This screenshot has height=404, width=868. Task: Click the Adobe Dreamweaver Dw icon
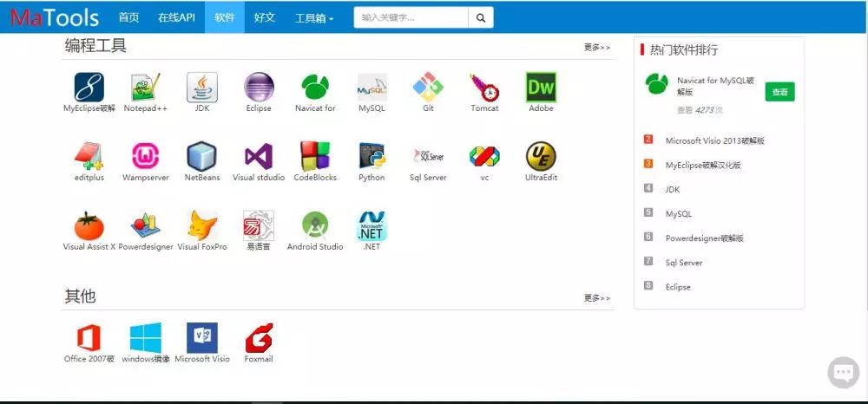pyautogui.click(x=541, y=88)
